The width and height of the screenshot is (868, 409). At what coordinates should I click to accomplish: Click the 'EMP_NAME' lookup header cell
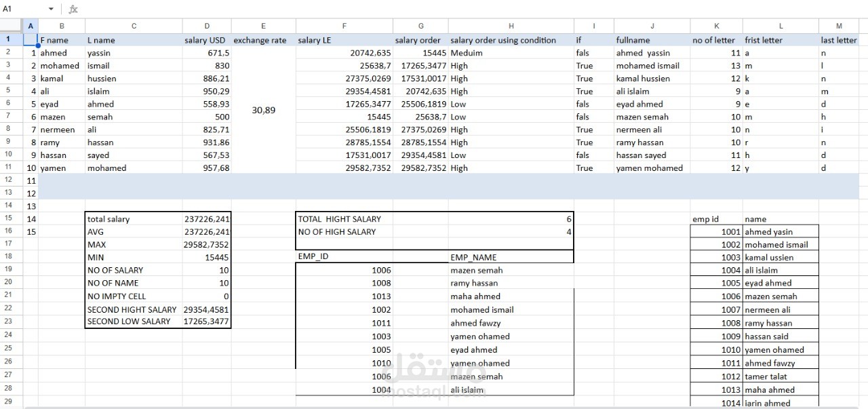pos(511,257)
